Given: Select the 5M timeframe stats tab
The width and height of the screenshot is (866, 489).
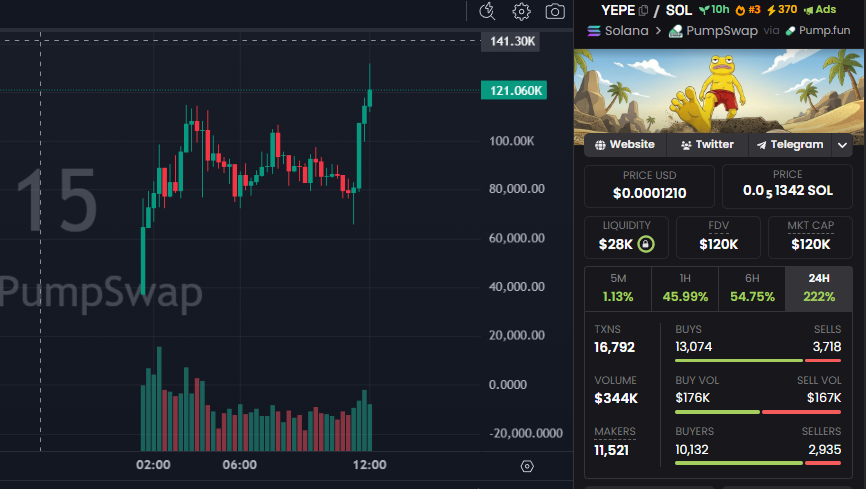Looking at the screenshot, I should coord(618,288).
